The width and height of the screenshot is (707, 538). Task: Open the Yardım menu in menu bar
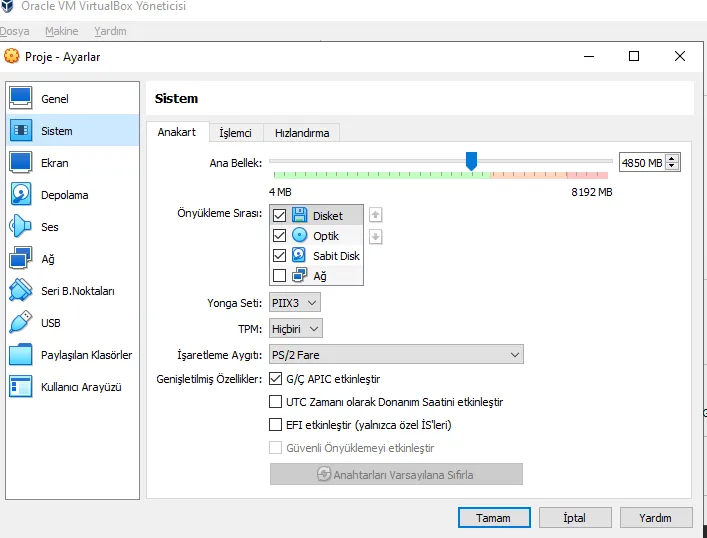(x=110, y=31)
